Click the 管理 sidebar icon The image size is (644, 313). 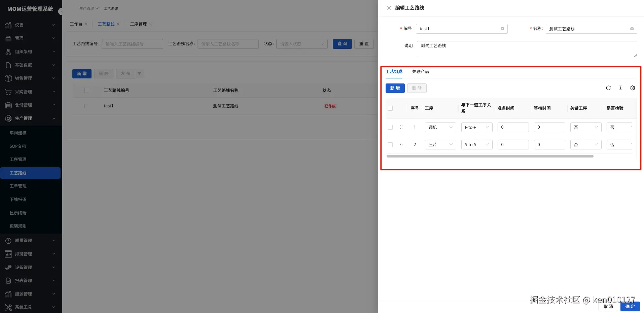8,38
